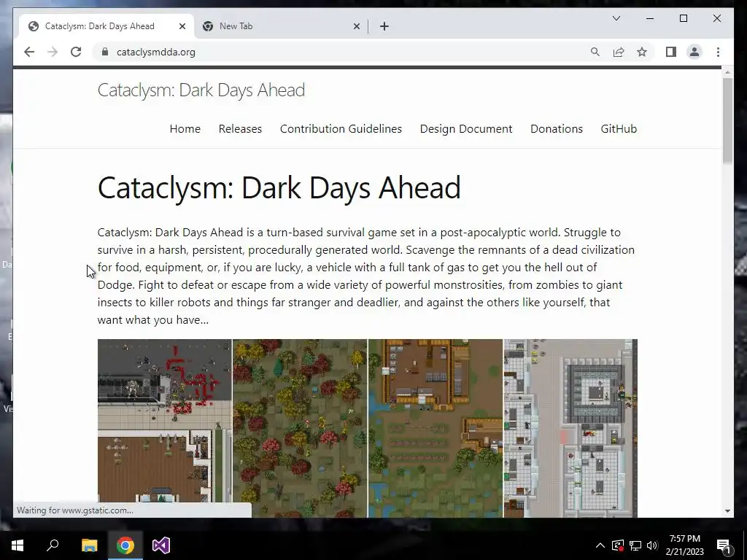Click the main heading Cataclysm: Dark Days Ahead
Viewport: 747px width, 560px height.
(x=279, y=187)
